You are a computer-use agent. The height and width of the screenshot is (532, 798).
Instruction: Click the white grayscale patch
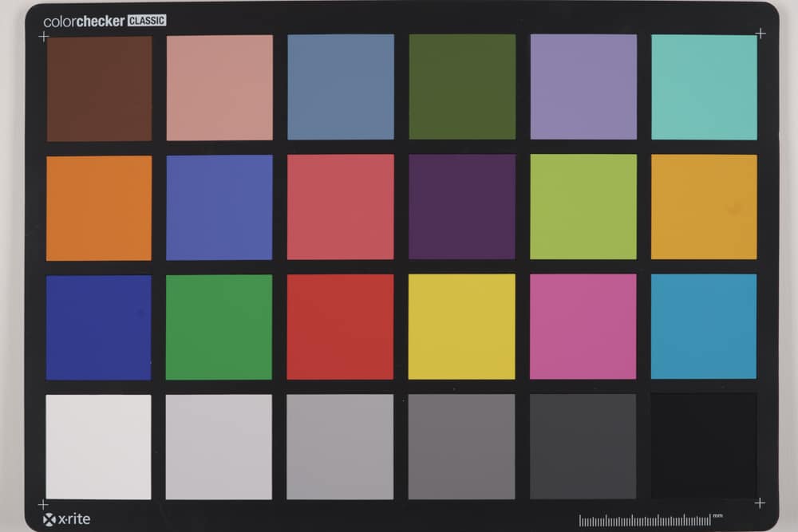tap(98, 447)
